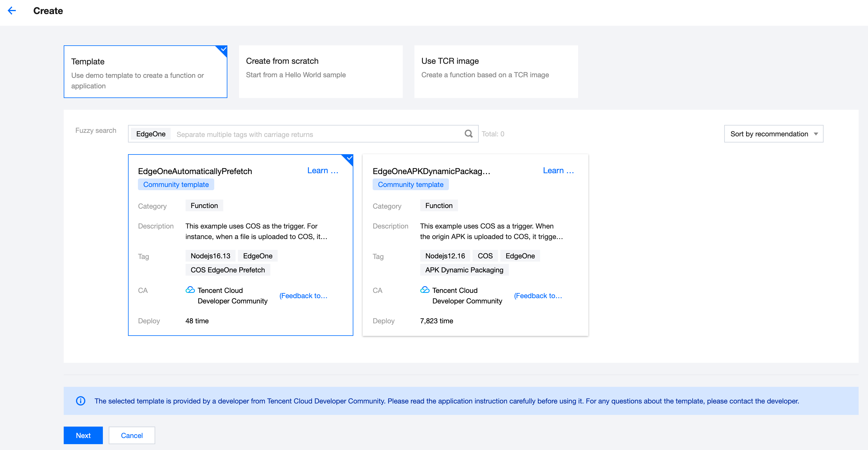This screenshot has height=450, width=868.
Task: Click Feedback link in first card
Action: coord(303,296)
